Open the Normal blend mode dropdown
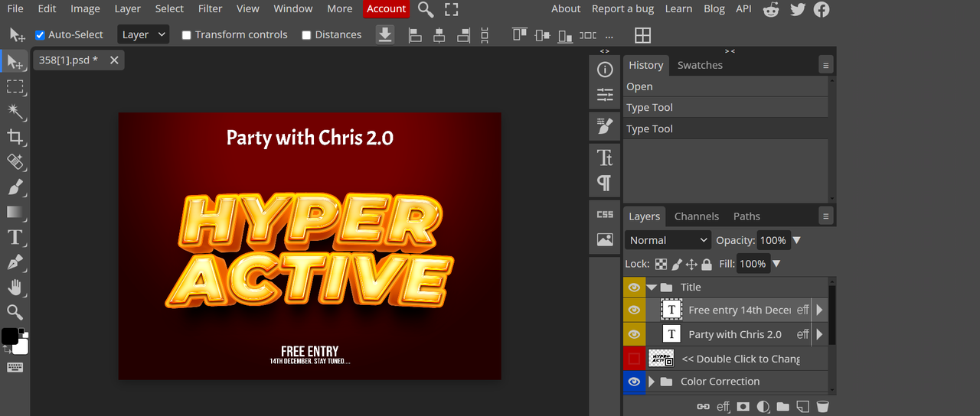 click(668, 240)
